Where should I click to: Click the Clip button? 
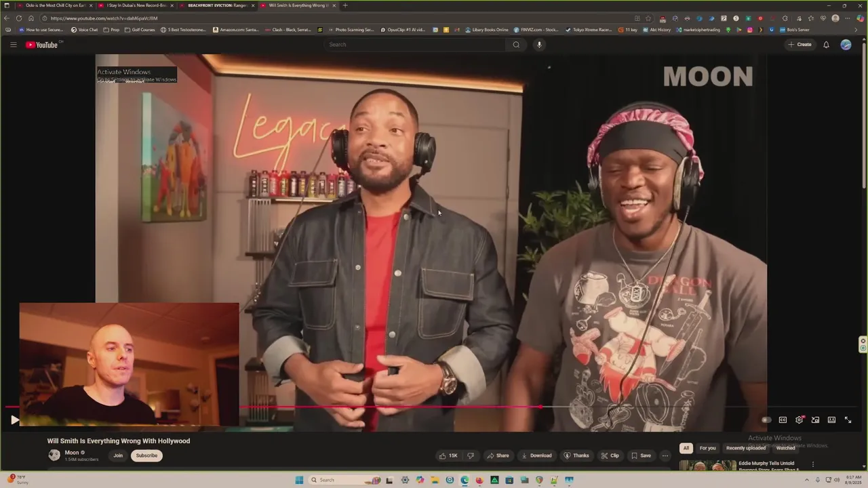click(x=610, y=455)
